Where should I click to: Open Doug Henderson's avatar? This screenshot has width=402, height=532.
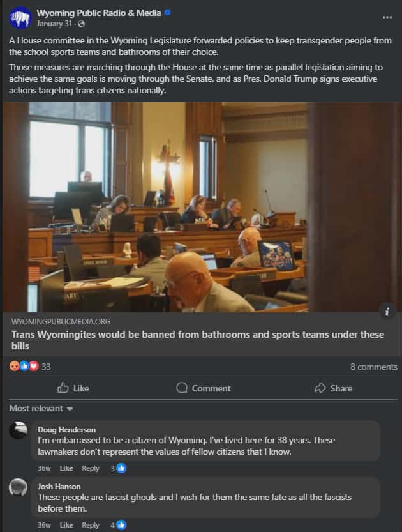point(18,430)
